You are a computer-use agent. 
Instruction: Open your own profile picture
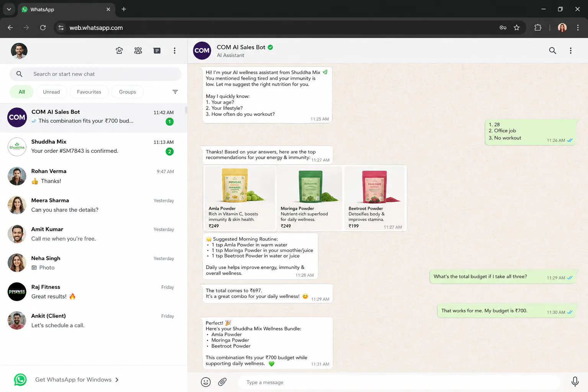(19, 51)
